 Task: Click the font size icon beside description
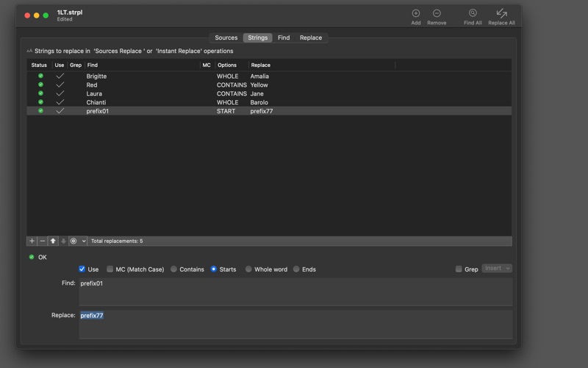(29, 51)
